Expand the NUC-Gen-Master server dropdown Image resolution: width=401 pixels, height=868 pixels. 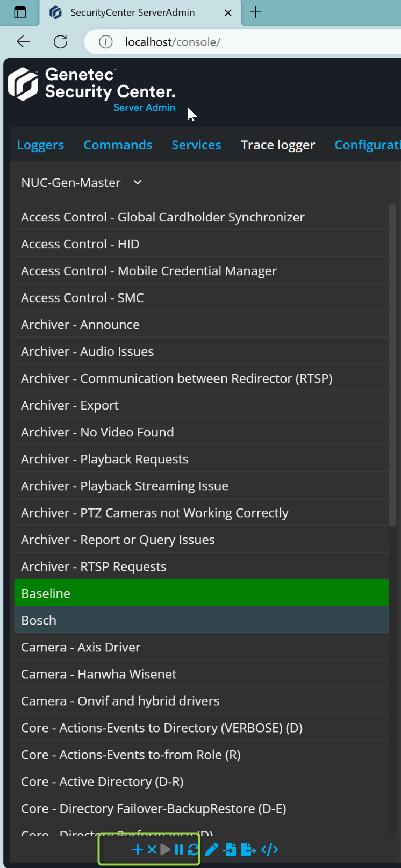(x=138, y=183)
